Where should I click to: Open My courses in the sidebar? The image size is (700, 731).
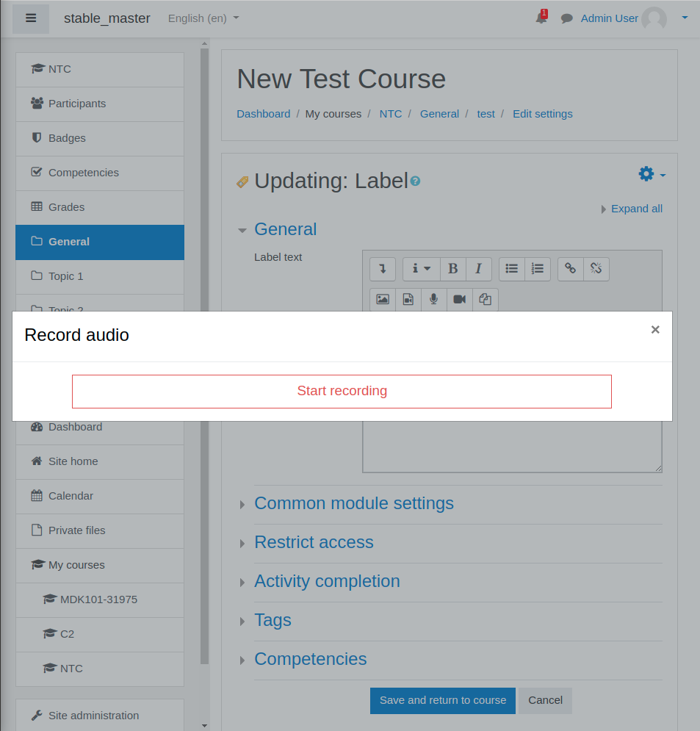100,565
